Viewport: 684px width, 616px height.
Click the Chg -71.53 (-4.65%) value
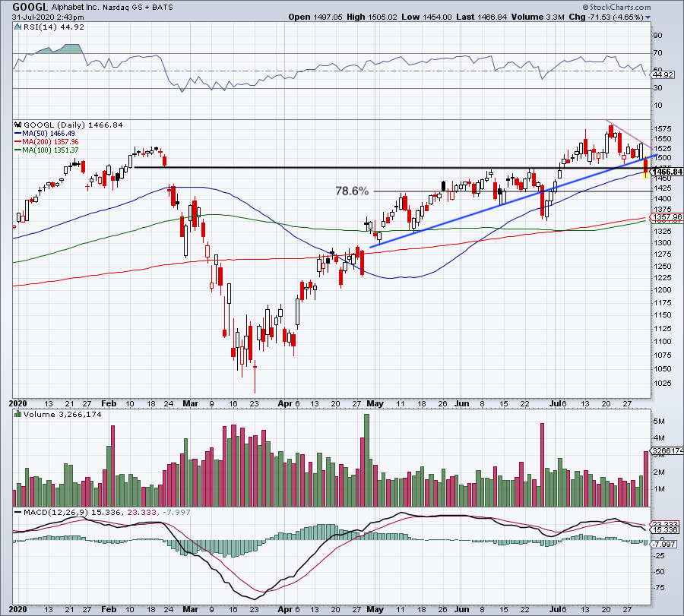[606, 17]
